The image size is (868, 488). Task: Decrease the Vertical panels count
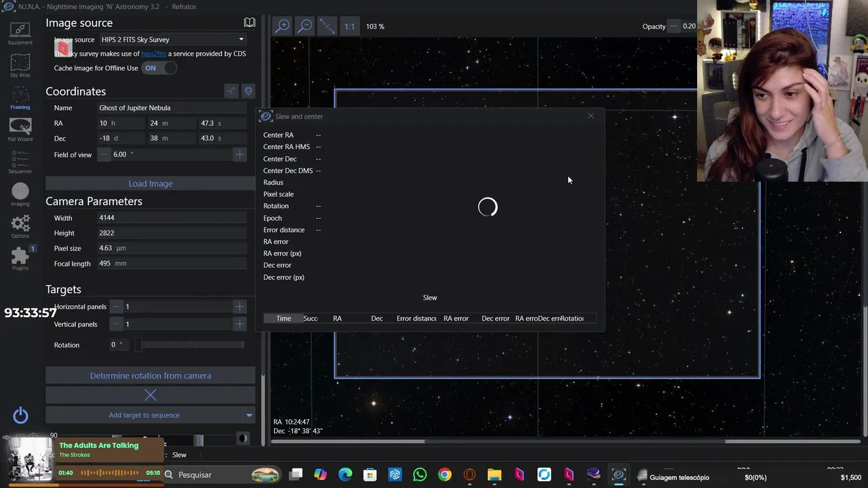(x=117, y=324)
